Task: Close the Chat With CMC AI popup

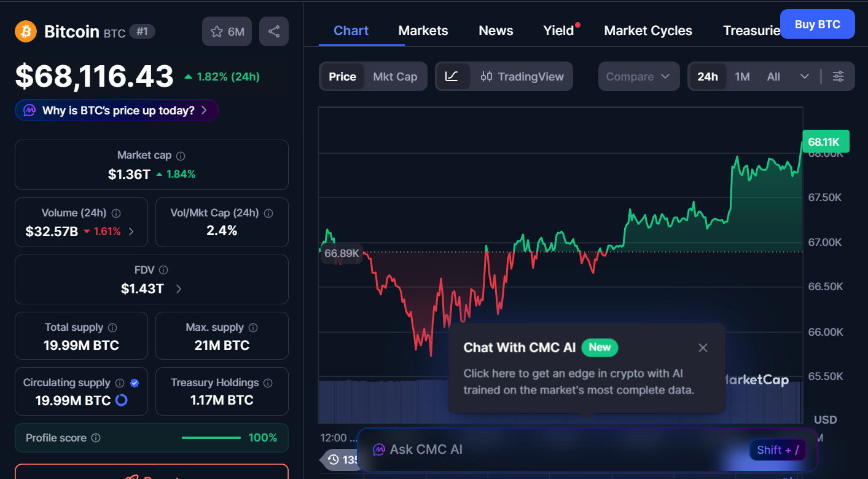Action: pos(703,348)
